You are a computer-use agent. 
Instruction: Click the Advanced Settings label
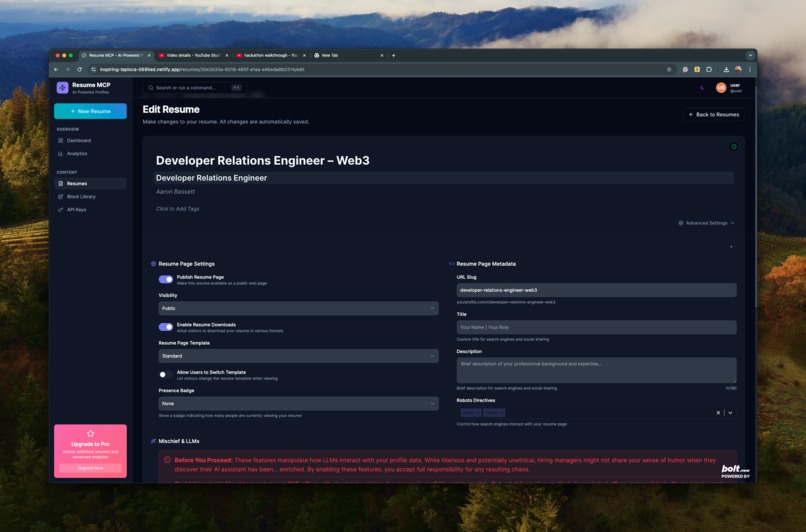706,223
